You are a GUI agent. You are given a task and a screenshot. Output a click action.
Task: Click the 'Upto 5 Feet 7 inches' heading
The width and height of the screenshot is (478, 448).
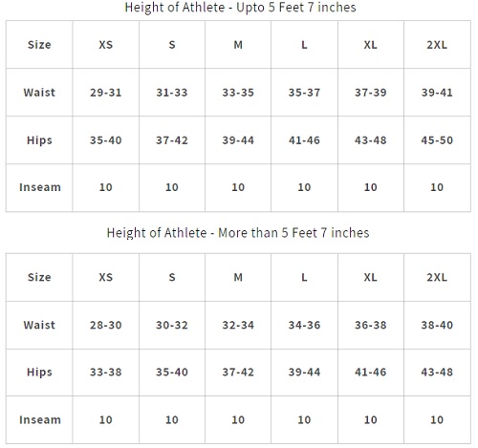tap(240, 8)
